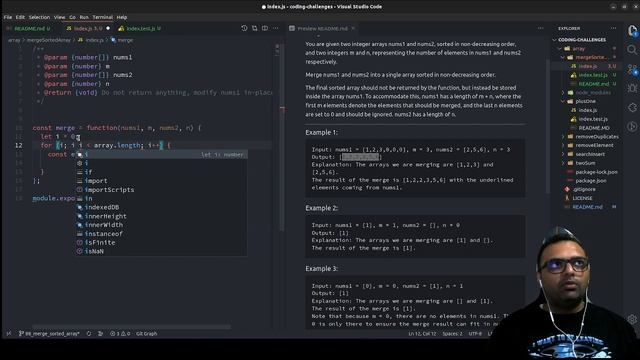Collapse the CODING-CHALLENGES explorer section

[582, 40]
